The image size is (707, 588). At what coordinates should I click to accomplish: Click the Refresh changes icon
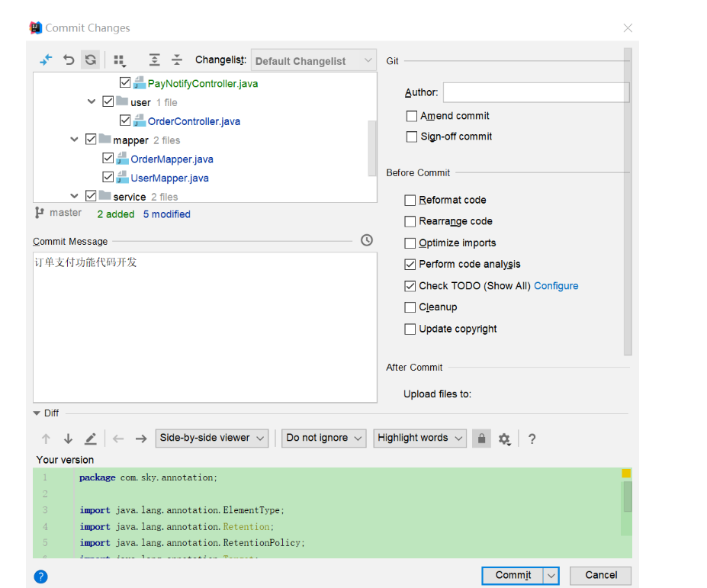(x=91, y=59)
